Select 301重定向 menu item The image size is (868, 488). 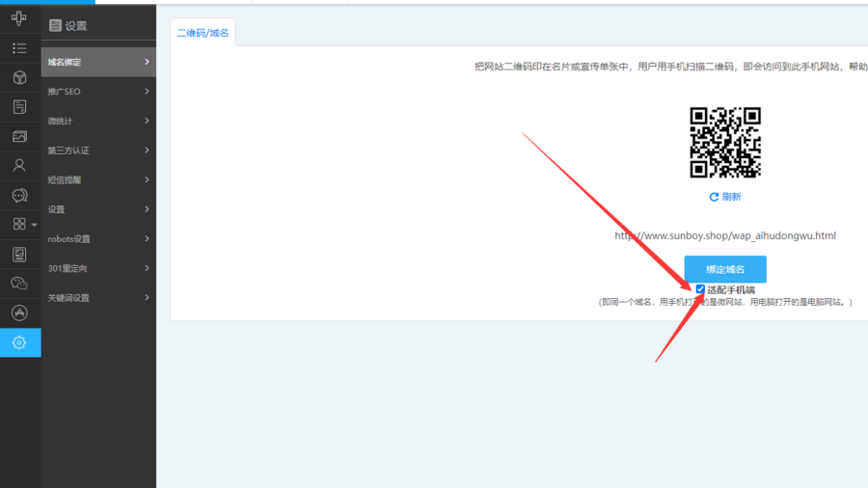tap(98, 268)
